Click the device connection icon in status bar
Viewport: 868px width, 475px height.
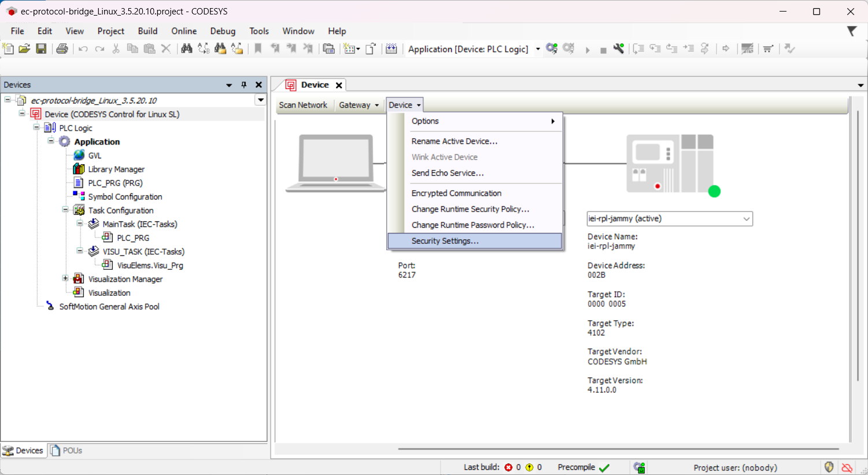(x=640, y=467)
